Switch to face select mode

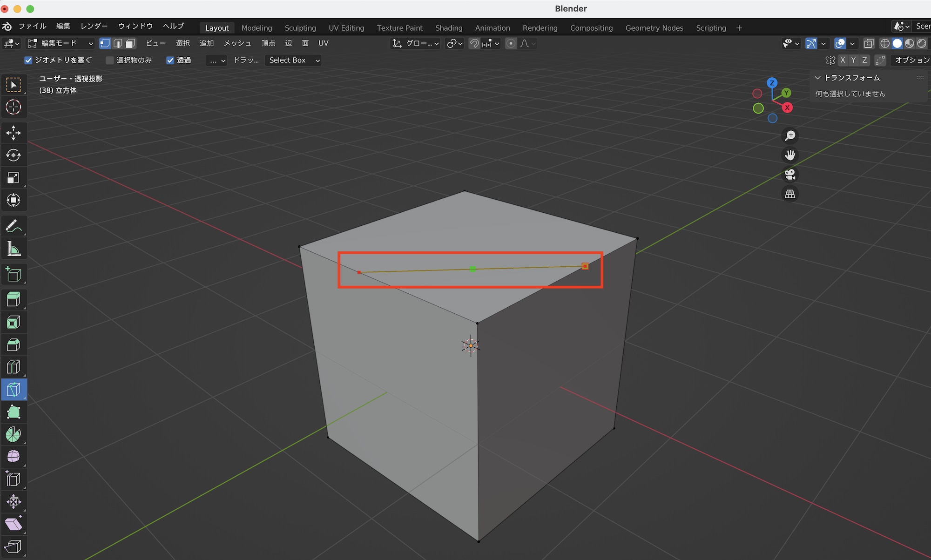pos(130,43)
